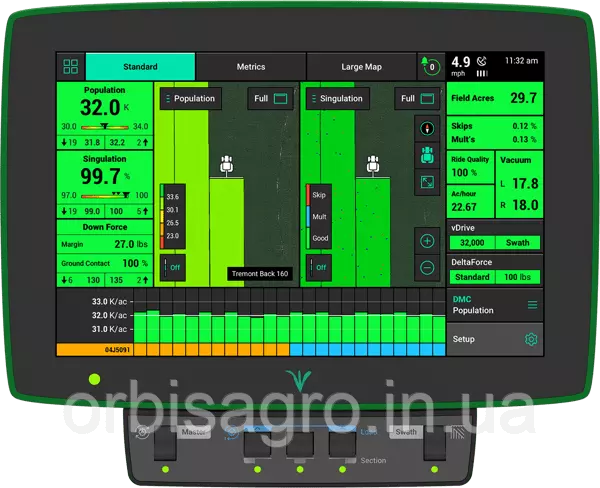This screenshot has width=600, height=488.
Task: Select the center-on-tractor map icon
Action: point(427,155)
